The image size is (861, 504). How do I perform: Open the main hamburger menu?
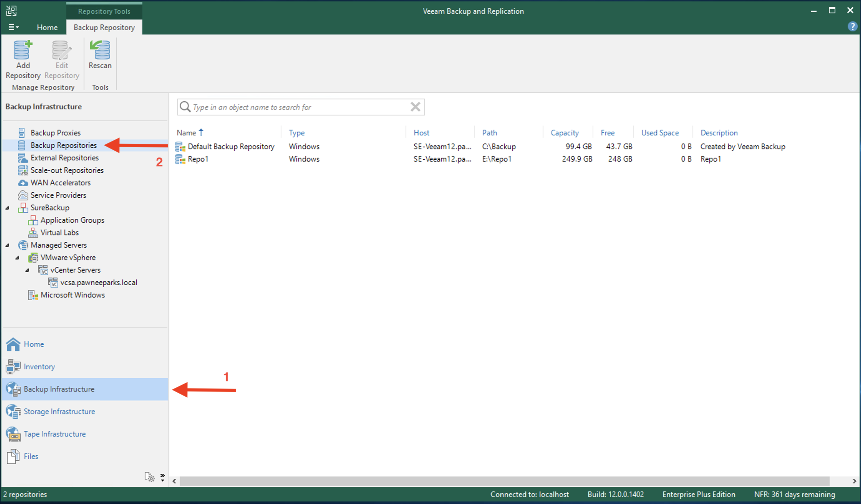click(13, 27)
